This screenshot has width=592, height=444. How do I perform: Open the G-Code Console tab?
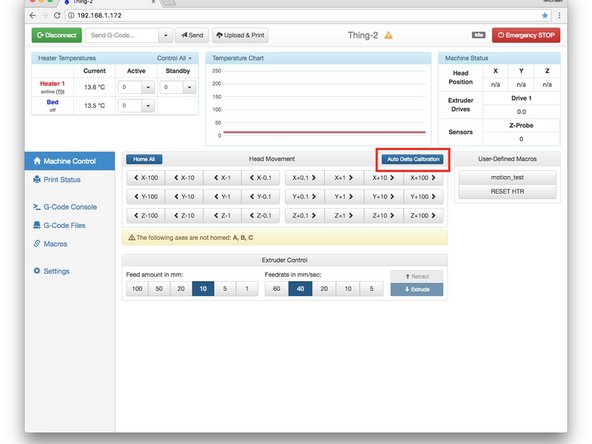(x=70, y=207)
